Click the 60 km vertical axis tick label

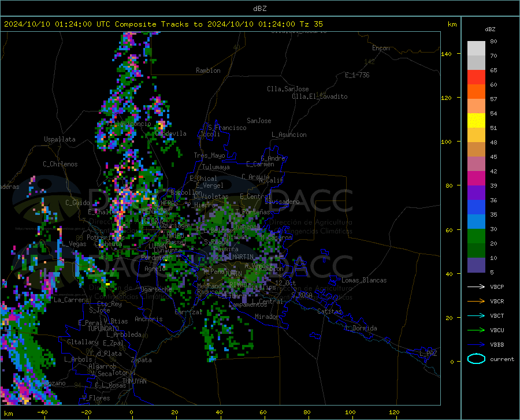click(x=449, y=230)
